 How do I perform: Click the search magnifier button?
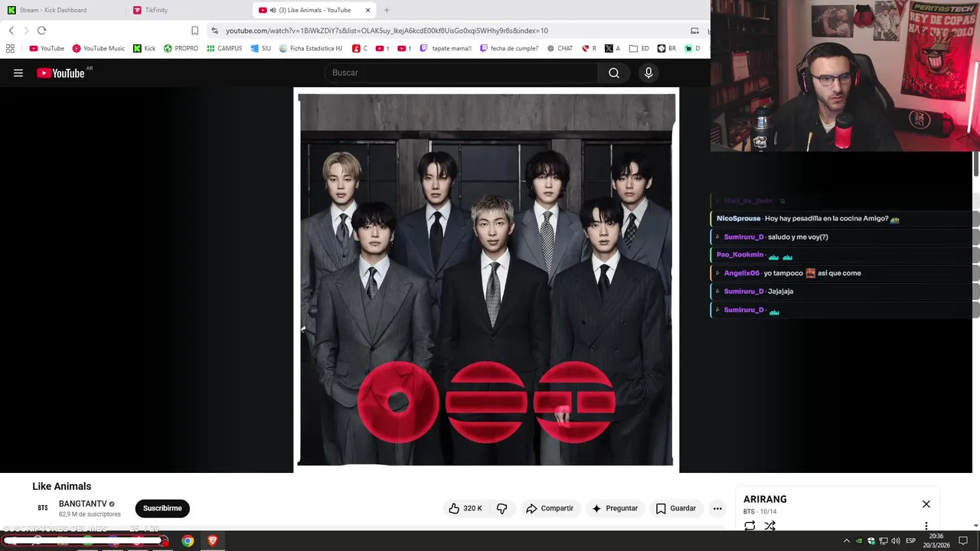pyautogui.click(x=614, y=73)
